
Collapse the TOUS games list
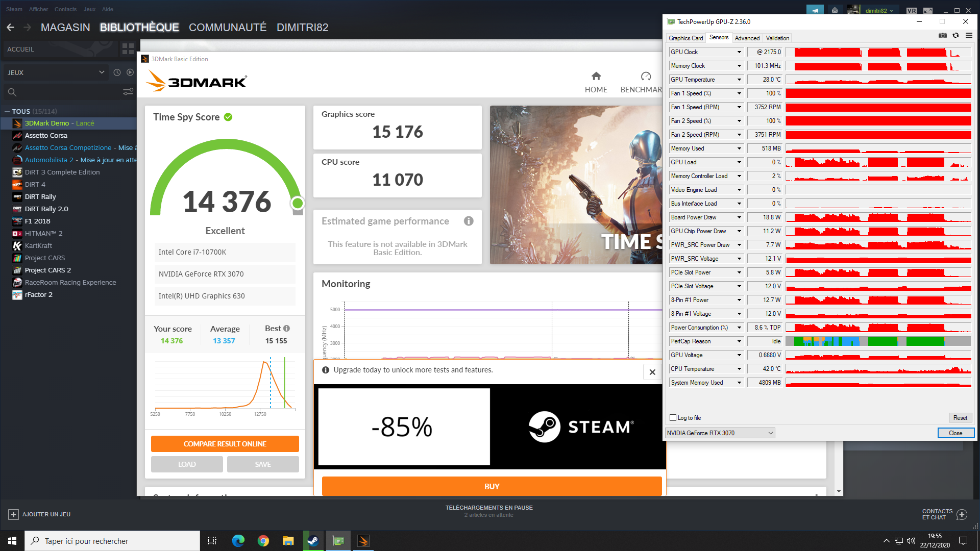(7, 111)
